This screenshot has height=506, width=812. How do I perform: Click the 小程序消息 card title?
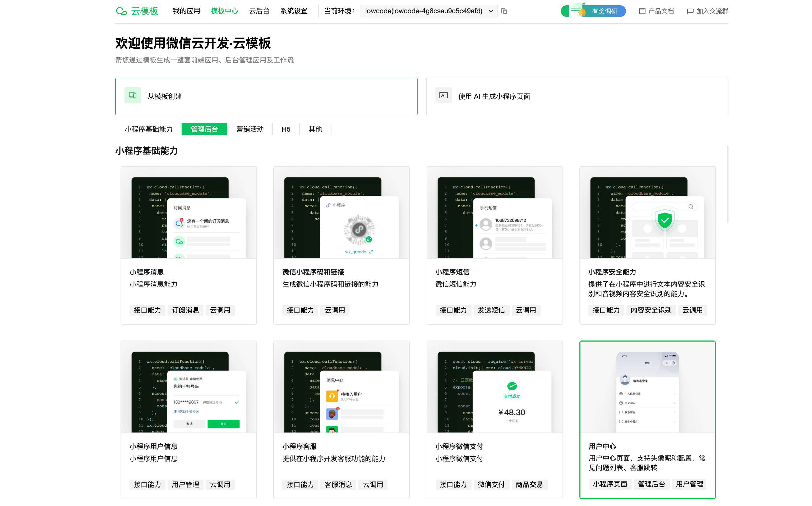(x=146, y=272)
